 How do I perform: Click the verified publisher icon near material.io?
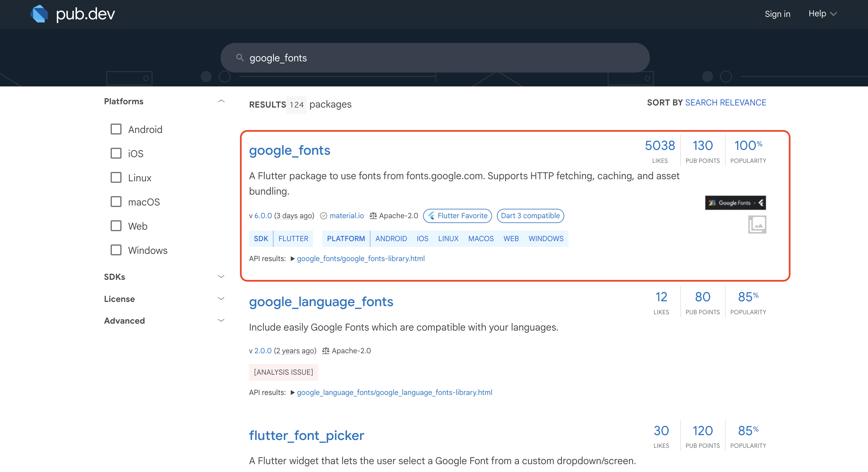coord(323,216)
